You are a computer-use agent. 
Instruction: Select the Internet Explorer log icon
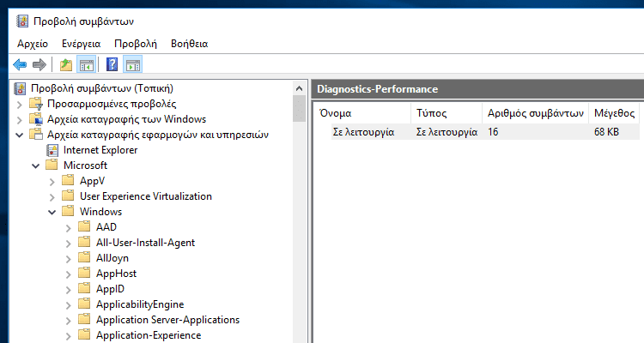[52, 150]
